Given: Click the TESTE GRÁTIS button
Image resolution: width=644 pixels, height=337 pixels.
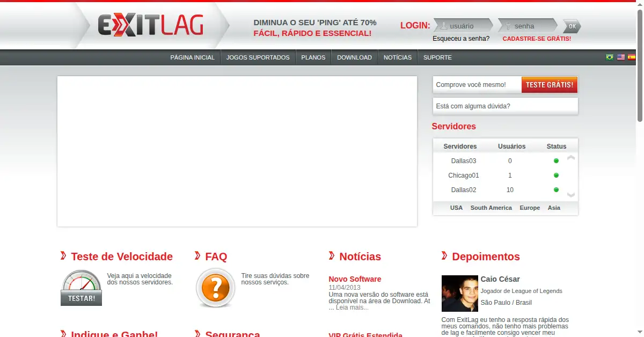Looking at the screenshot, I should (x=550, y=85).
